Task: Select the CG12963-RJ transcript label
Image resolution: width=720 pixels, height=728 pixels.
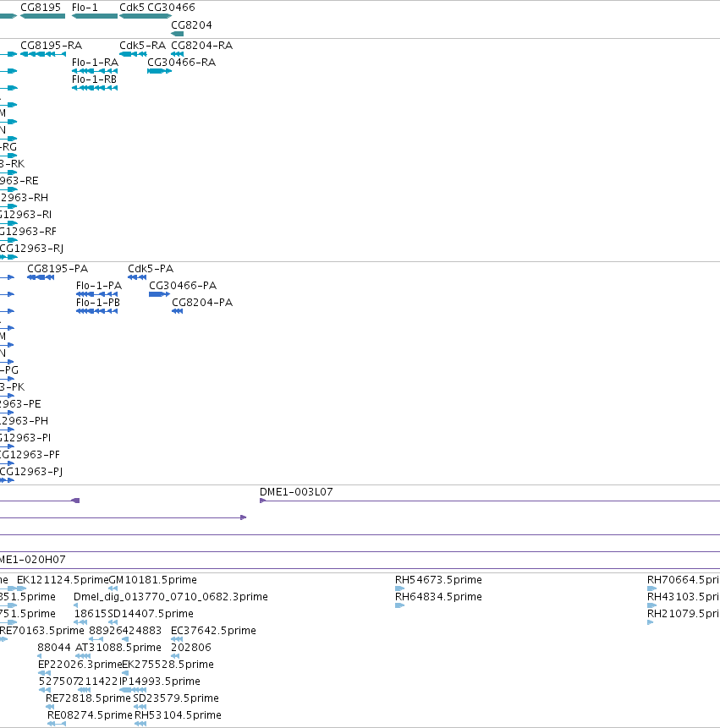Action: tap(31, 249)
